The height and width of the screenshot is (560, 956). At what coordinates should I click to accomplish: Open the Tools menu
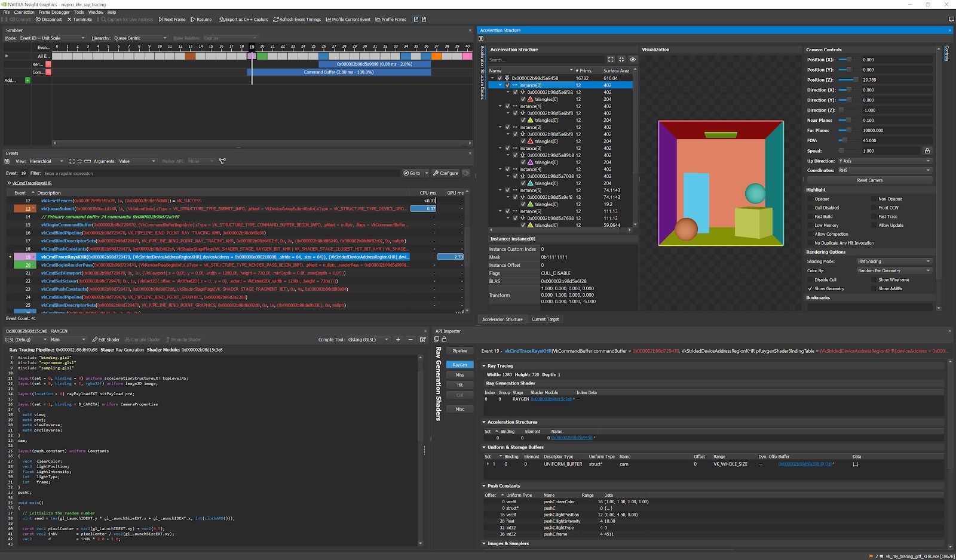[x=79, y=12]
